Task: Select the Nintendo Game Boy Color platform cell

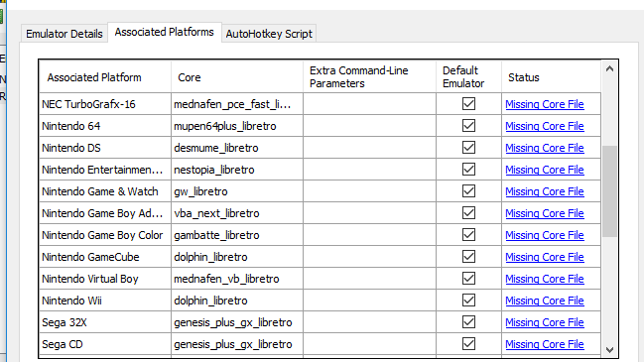Action: (x=105, y=235)
